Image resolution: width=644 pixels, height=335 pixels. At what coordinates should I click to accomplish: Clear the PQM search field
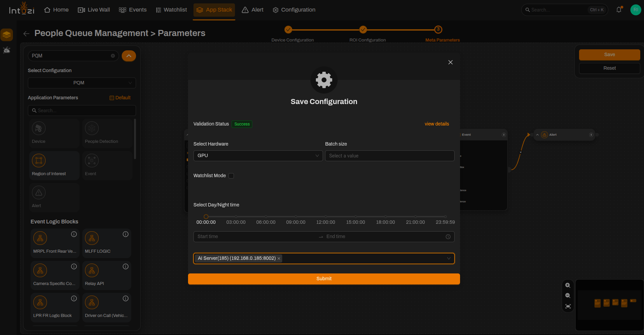coord(113,56)
